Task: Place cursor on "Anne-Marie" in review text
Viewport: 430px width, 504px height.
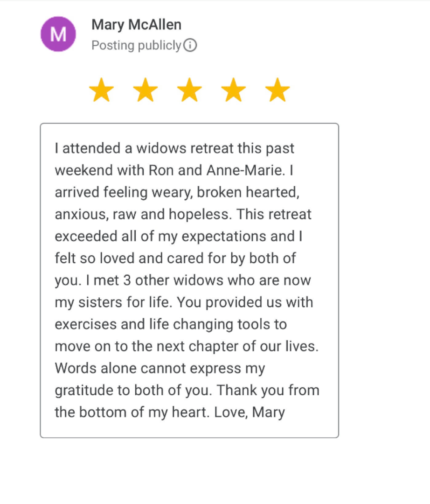Action: pos(244,170)
